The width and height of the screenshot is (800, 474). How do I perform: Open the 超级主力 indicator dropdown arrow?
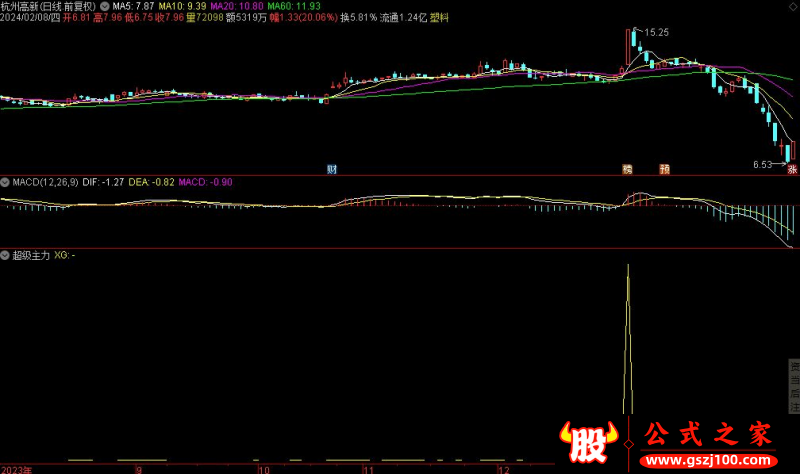(5, 255)
